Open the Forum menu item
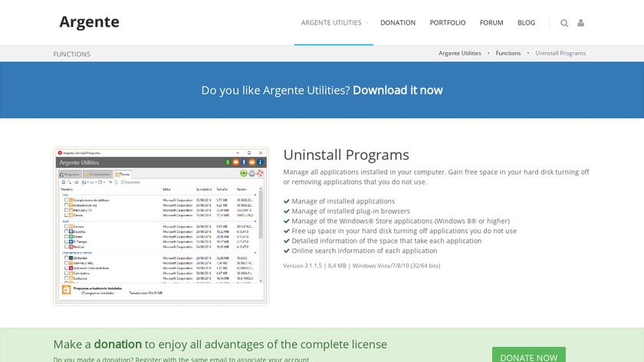Image resolution: width=644 pixels, height=362 pixels. 491,22
